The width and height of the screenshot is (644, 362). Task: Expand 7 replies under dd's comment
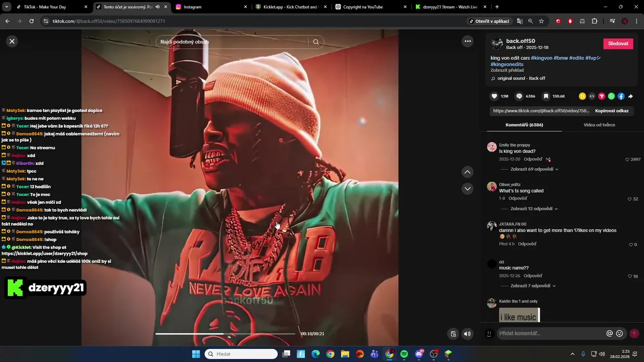(x=533, y=286)
